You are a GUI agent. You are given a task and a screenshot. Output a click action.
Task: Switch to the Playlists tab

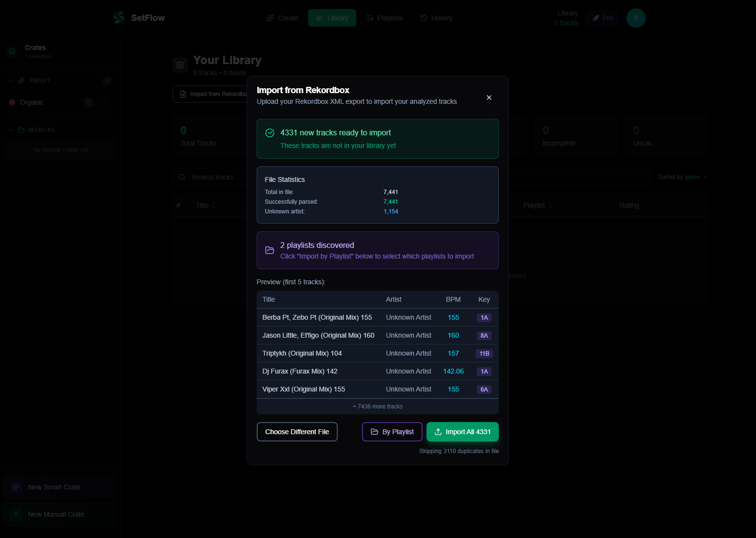point(384,17)
